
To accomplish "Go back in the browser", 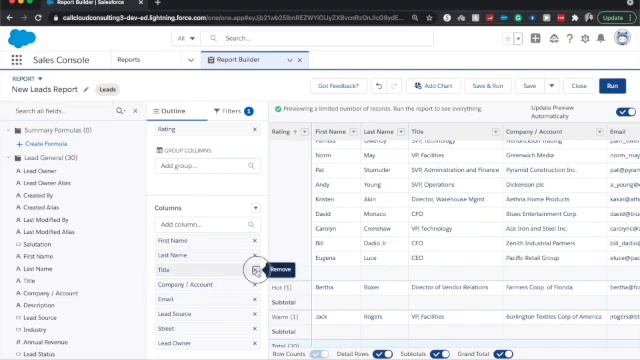I will pyautogui.click(x=10, y=18).
